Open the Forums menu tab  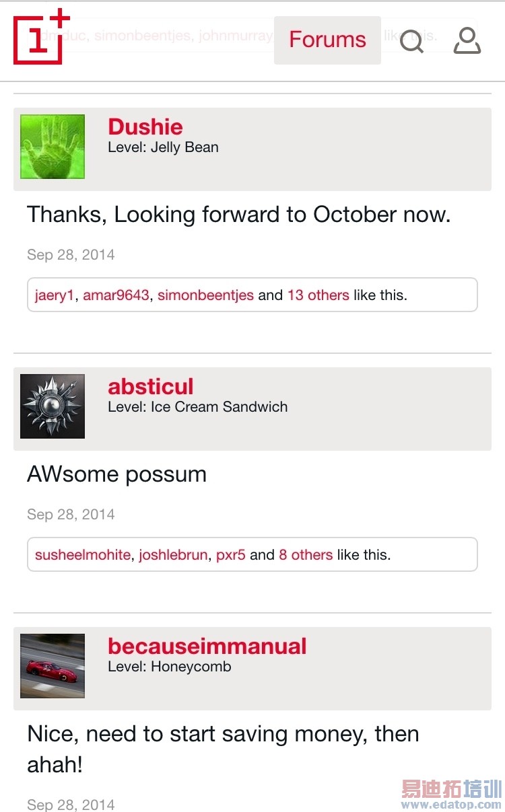(327, 40)
